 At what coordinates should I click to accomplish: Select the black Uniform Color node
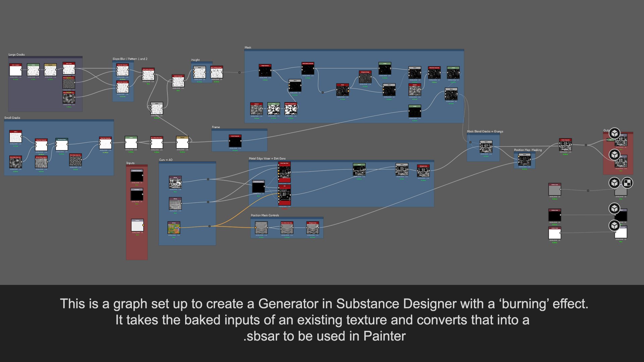[555, 215]
